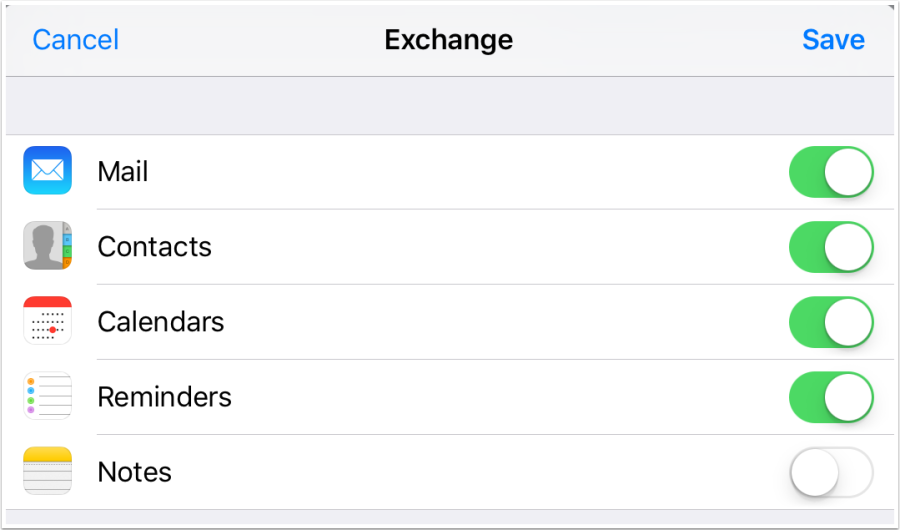The width and height of the screenshot is (900, 530).
Task: Tap the Reminders text label
Action: (164, 397)
